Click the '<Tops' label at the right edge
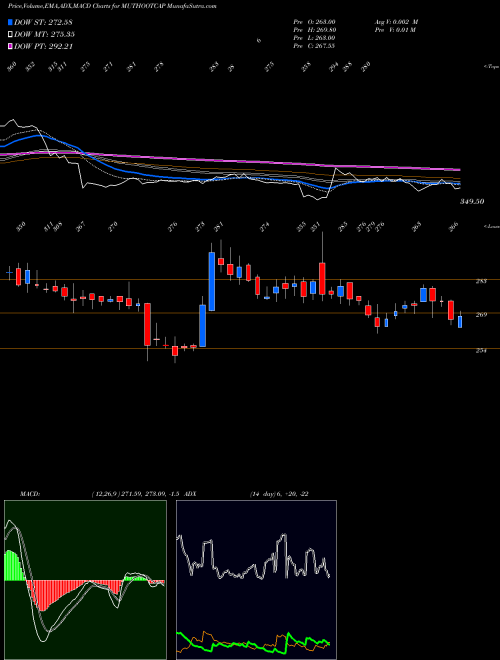 [491, 67]
